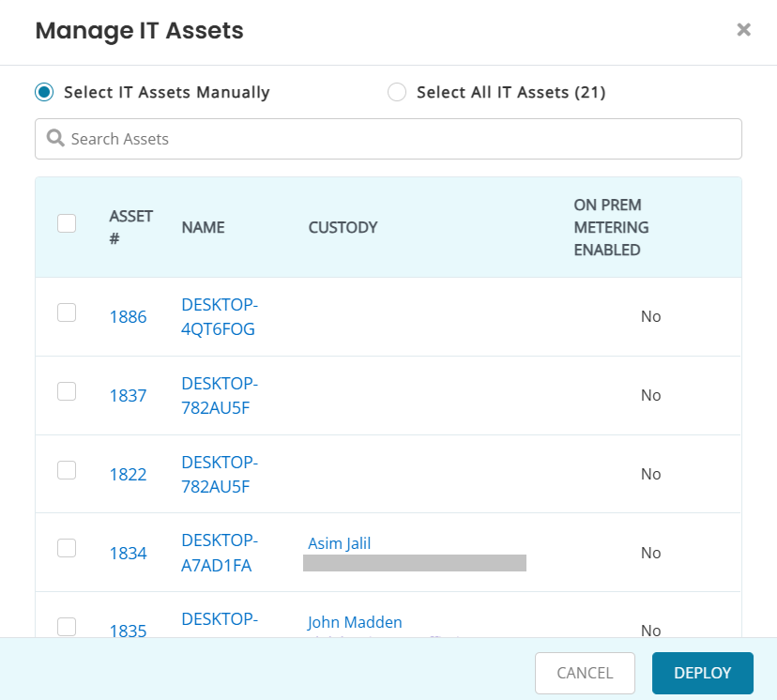Check the box for asset 1837
Image resolution: width=777 pixels, height=700 pixels.
67,392
